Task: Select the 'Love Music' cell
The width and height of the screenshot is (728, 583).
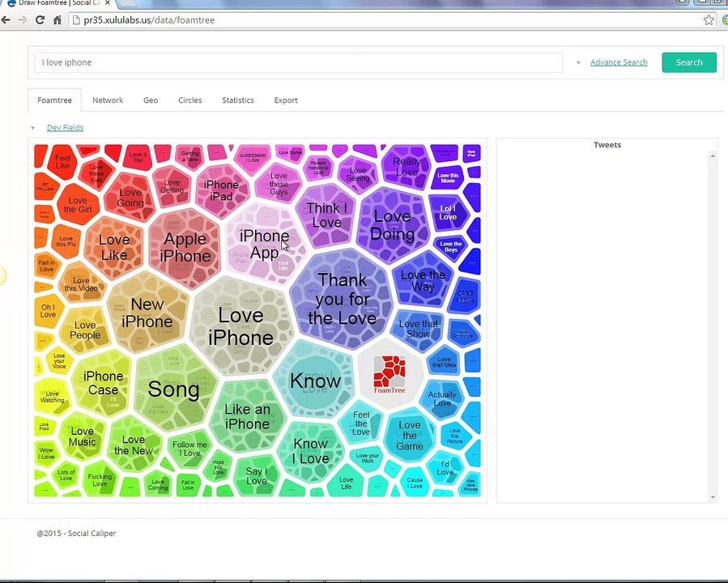Action: pyautogui.click(x=82, y=436)
